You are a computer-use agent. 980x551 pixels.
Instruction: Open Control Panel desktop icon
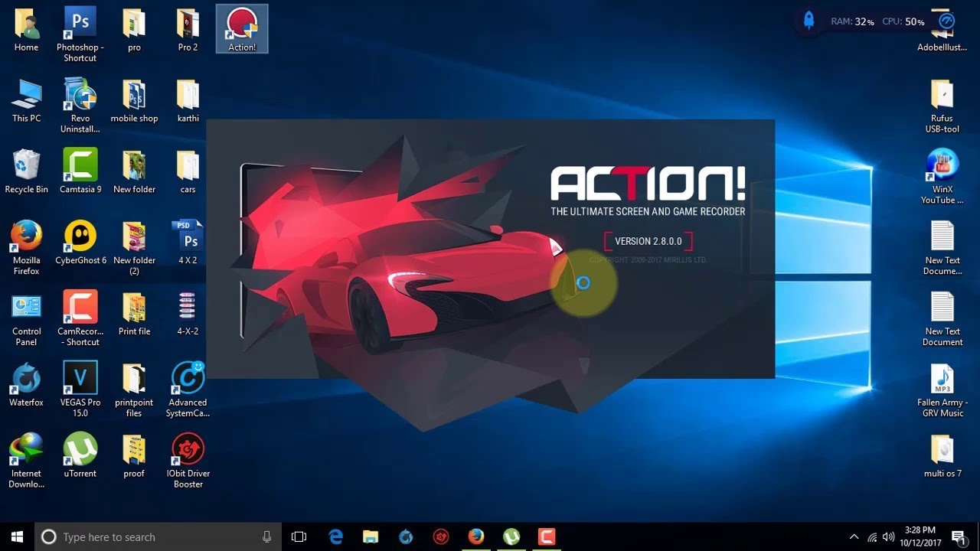pyautogui.click(x=26, y=319)
